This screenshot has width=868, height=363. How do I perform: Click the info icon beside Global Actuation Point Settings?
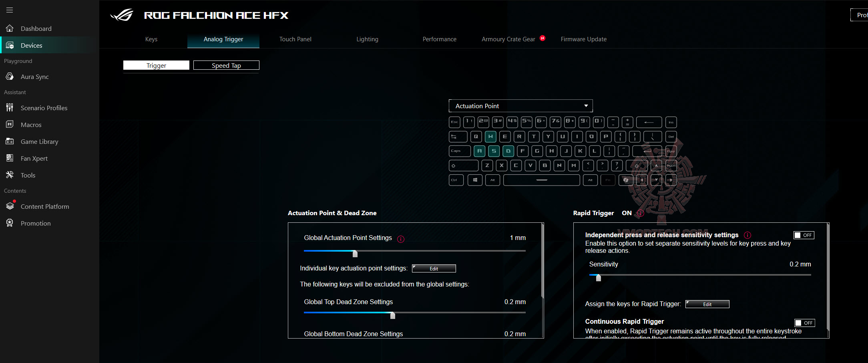(x=401, y=239)
